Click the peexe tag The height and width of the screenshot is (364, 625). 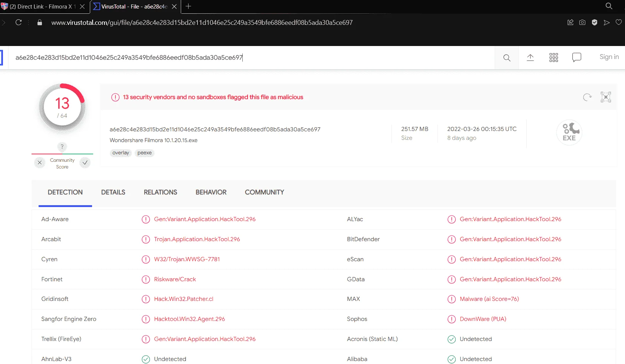pyautogui.click(x=144, y=153)
